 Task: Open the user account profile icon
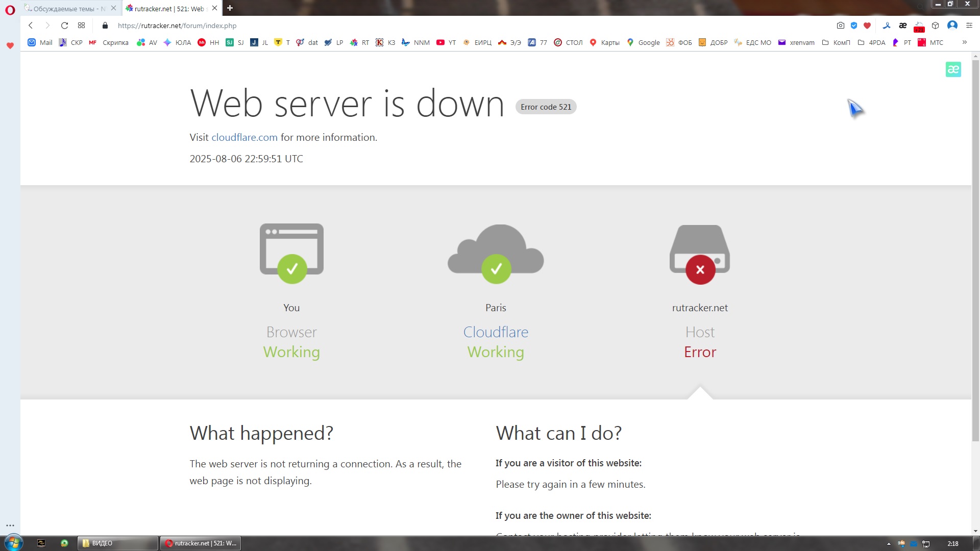tap(952, 26)
